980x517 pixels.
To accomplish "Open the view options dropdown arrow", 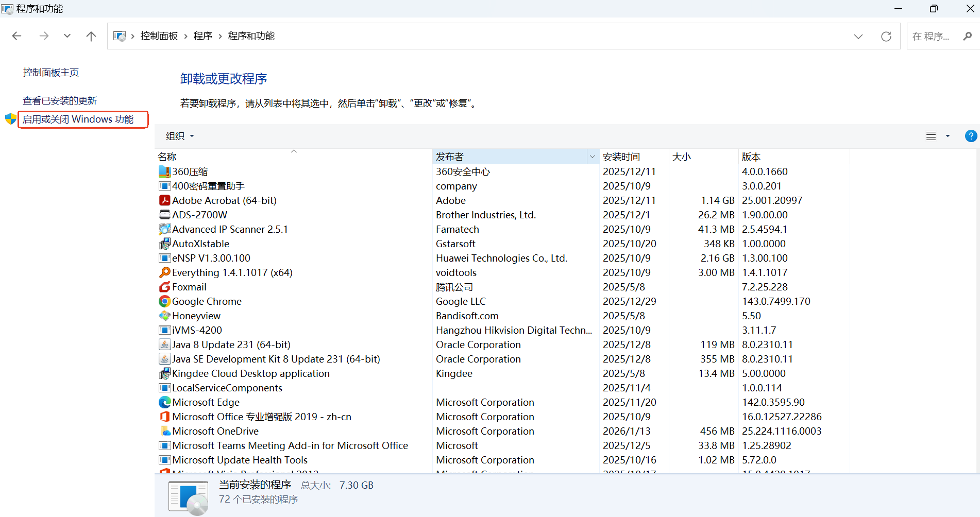I will point(948,136).
